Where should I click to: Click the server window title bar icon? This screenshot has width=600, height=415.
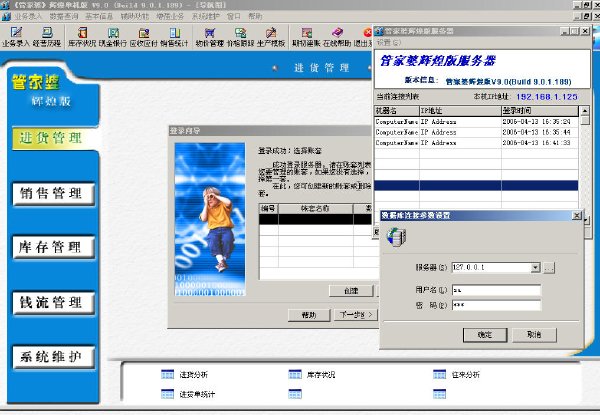(x=379, y=31)
